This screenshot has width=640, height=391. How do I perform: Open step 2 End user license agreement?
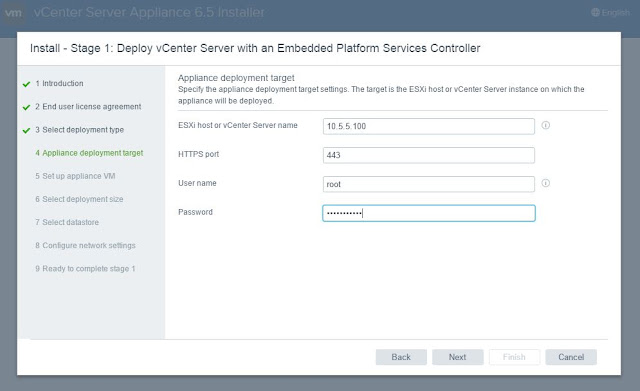pos(88,107)
